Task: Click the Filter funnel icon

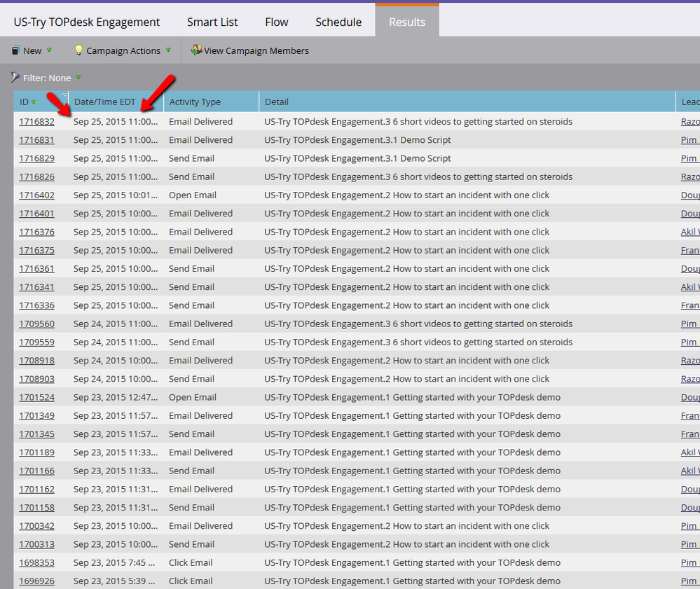Action: [x=15, y=77]
